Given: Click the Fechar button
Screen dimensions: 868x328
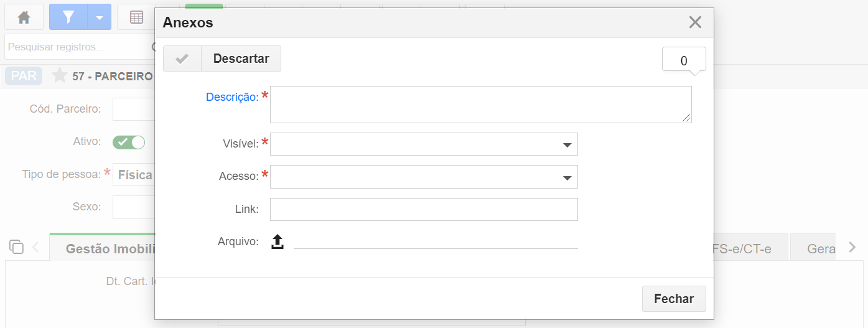Looking at the screenshot, I should point(674,299).
